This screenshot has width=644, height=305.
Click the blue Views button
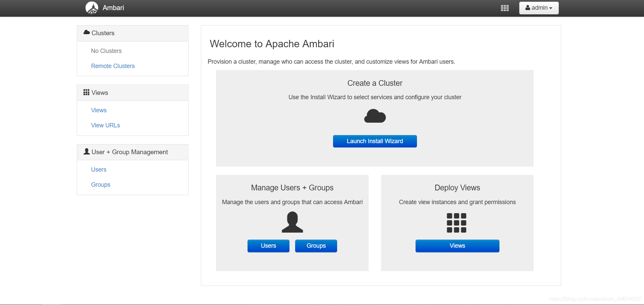(x=458, y=246)
